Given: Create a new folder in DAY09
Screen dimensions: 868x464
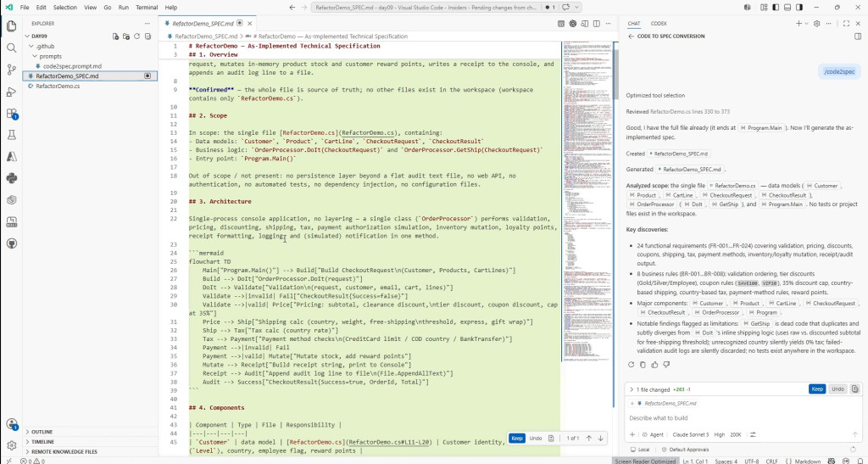Looking at the screenshot, I should tap(126, 36).
